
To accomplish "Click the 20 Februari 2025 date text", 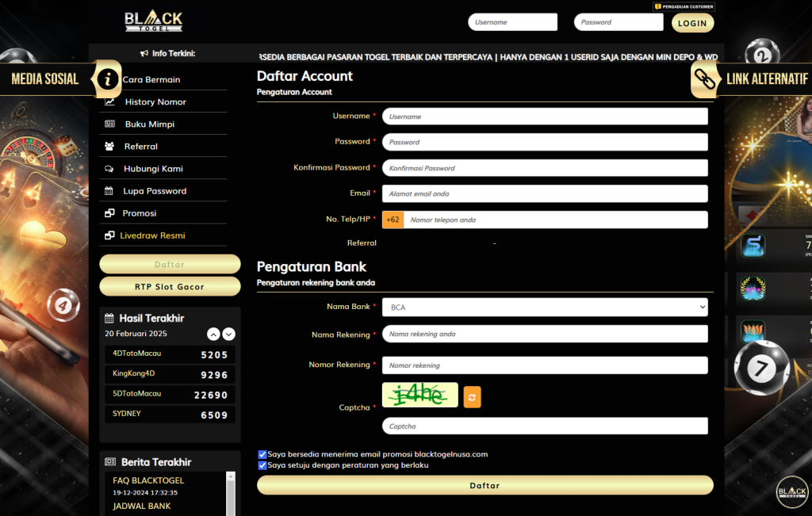I will pos(136,334).
